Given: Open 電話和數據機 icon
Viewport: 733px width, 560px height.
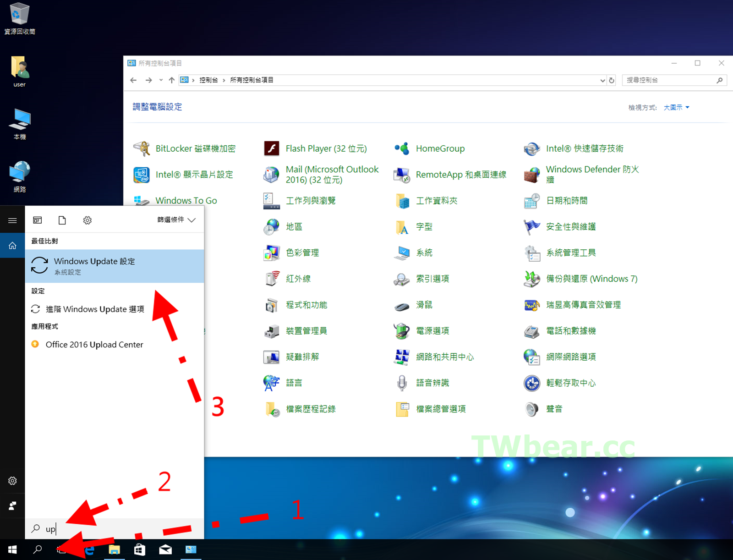Looking at the screenshot, I should tap(532, 331).
